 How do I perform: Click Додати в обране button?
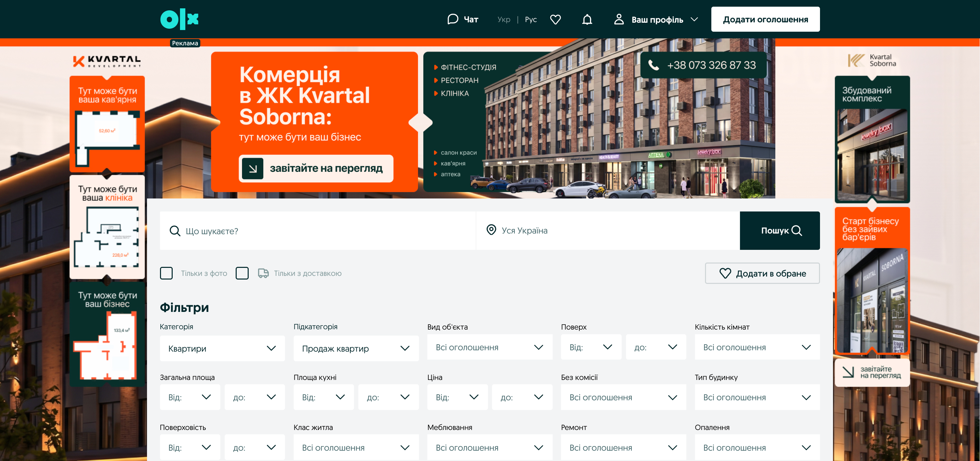tap(762, 273)
